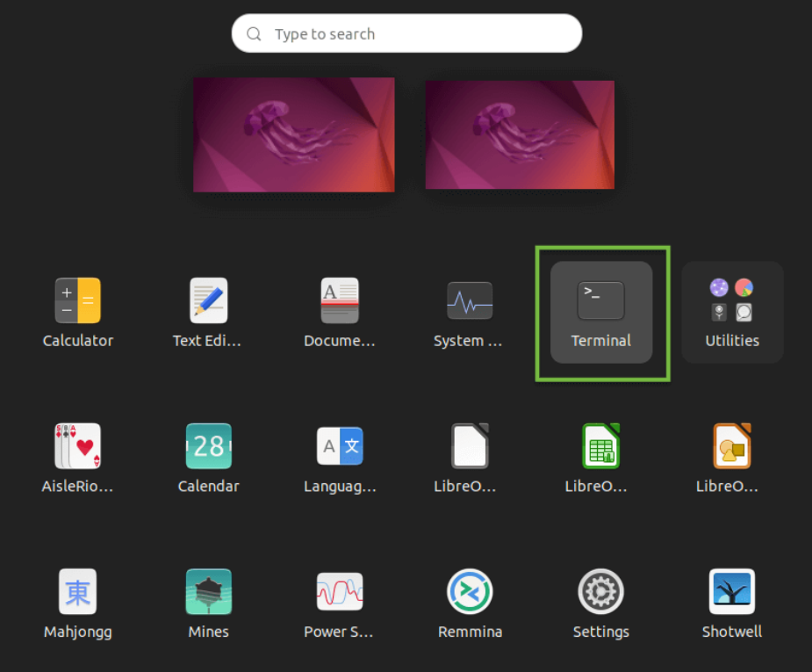Open the Language translation app
Screen dimensions: 812x672
coord(339,457)
